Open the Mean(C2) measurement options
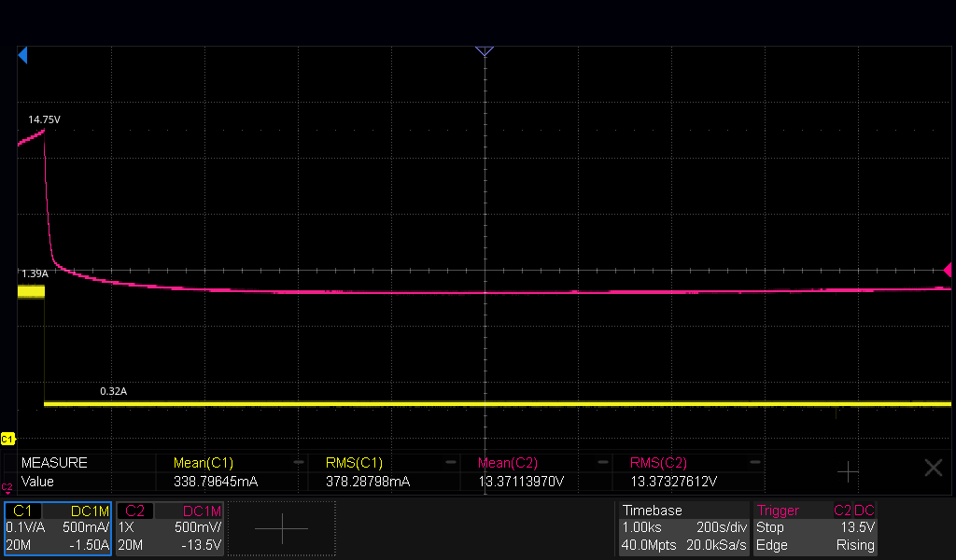The width and height of the screenshot is (956, 560). (508, 463)
